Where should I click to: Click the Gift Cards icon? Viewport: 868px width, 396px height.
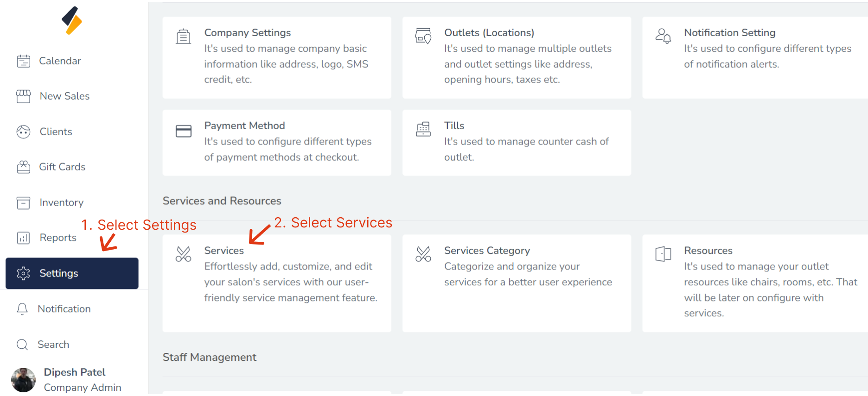pyautogui.click(x=23, y=167)
